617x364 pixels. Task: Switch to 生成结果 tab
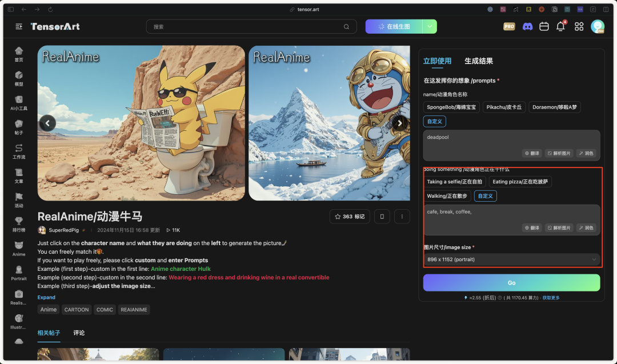click(x=479, y=61)
